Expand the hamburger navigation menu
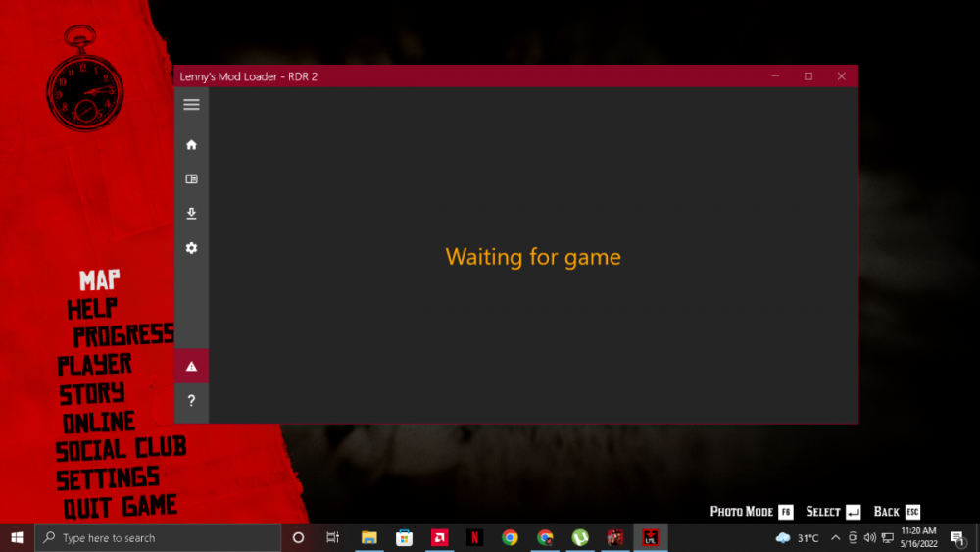980x552 pixels. click(x=191, y=105)
